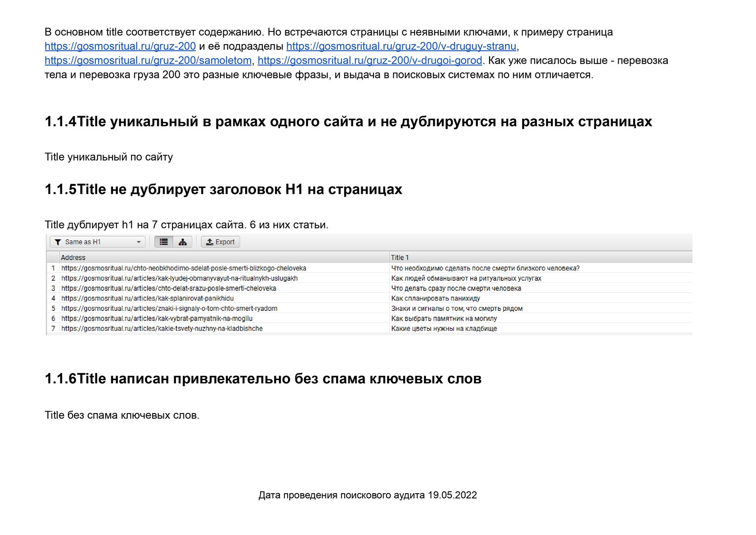Click the text 'Title уникальный по сайту'
Image resolution: width=756 pixels, height=535 pixels.
click(109, 157)
